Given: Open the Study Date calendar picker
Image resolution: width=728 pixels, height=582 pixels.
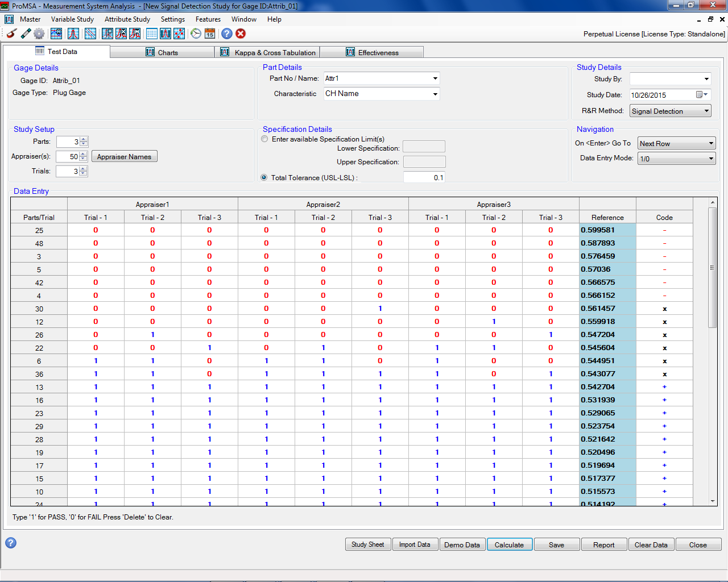Looking at the screenshot, I should click(702, 94).
